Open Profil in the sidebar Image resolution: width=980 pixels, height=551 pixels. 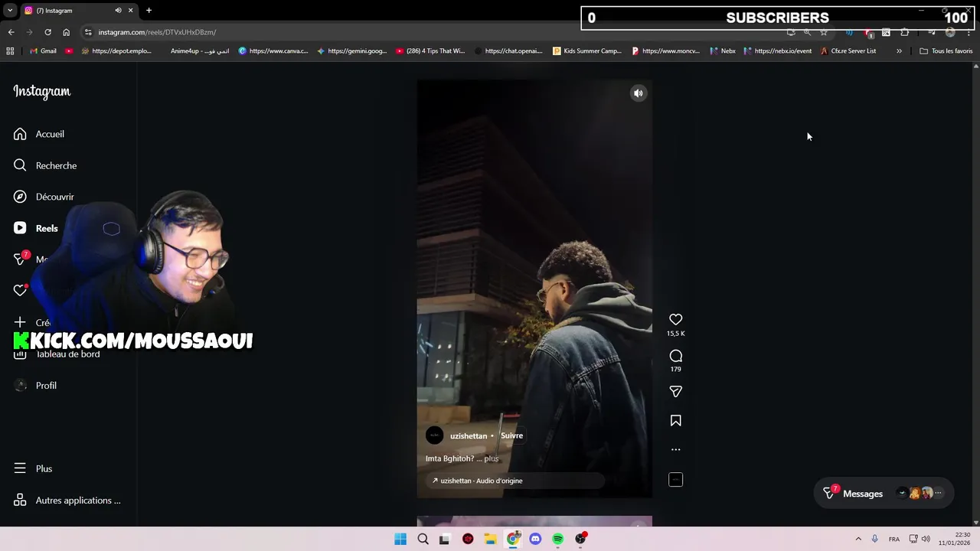tap(35, 385)
